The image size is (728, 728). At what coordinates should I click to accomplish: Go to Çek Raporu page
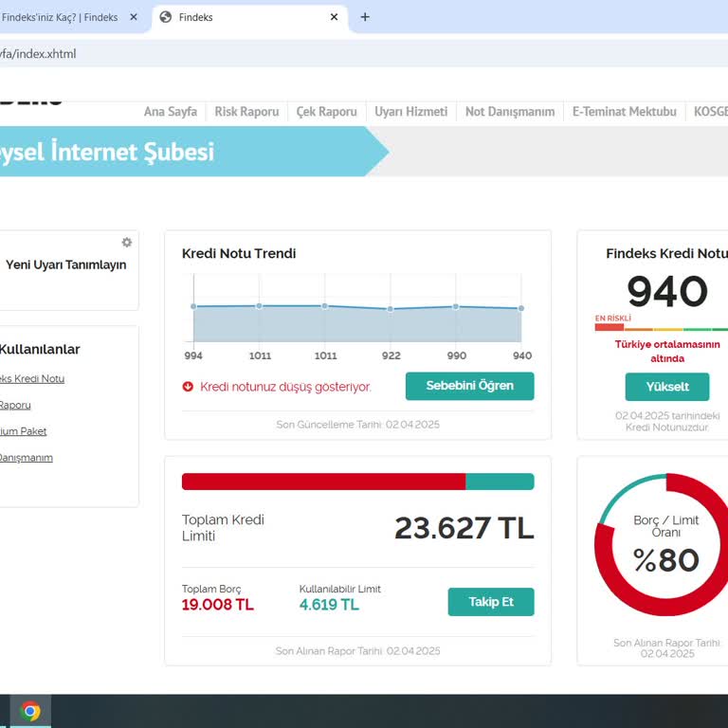(326, 112)
